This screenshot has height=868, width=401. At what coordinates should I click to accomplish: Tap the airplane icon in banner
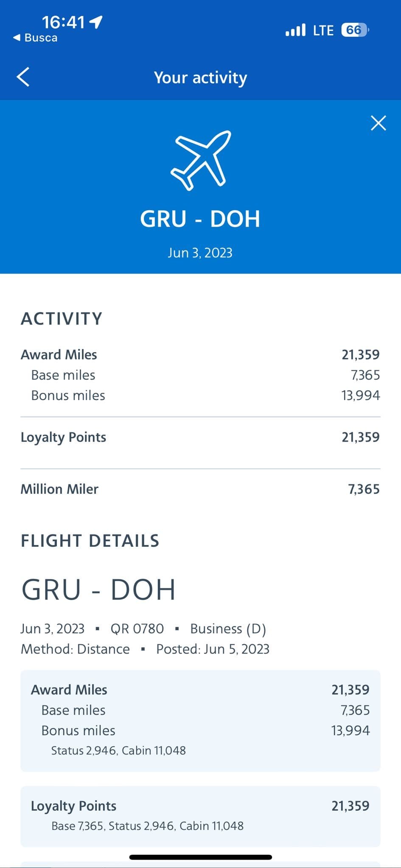coord(201,160)
